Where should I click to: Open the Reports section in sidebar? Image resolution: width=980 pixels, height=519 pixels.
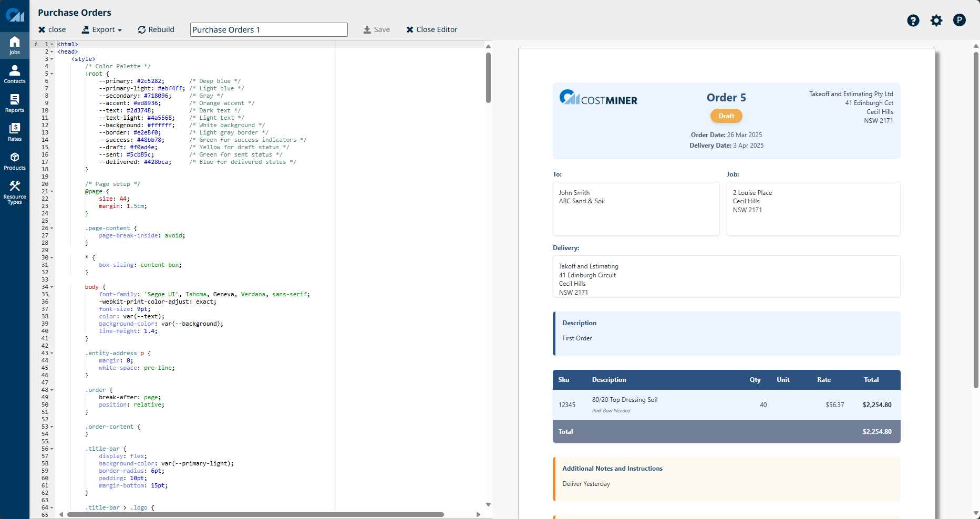click(15, 103)
